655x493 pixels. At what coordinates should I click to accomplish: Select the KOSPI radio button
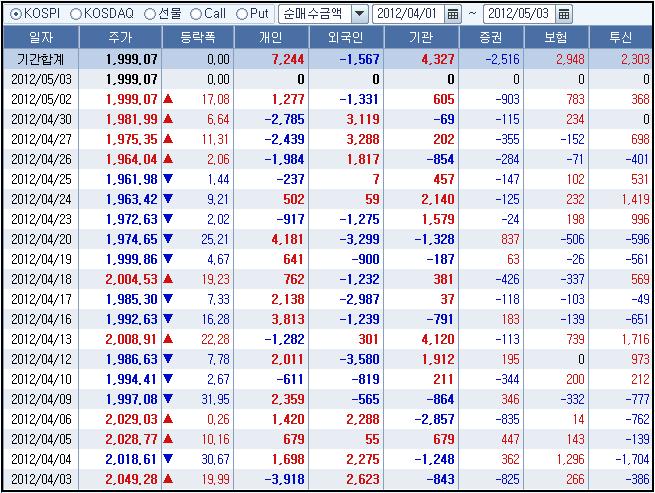point(15,14)
